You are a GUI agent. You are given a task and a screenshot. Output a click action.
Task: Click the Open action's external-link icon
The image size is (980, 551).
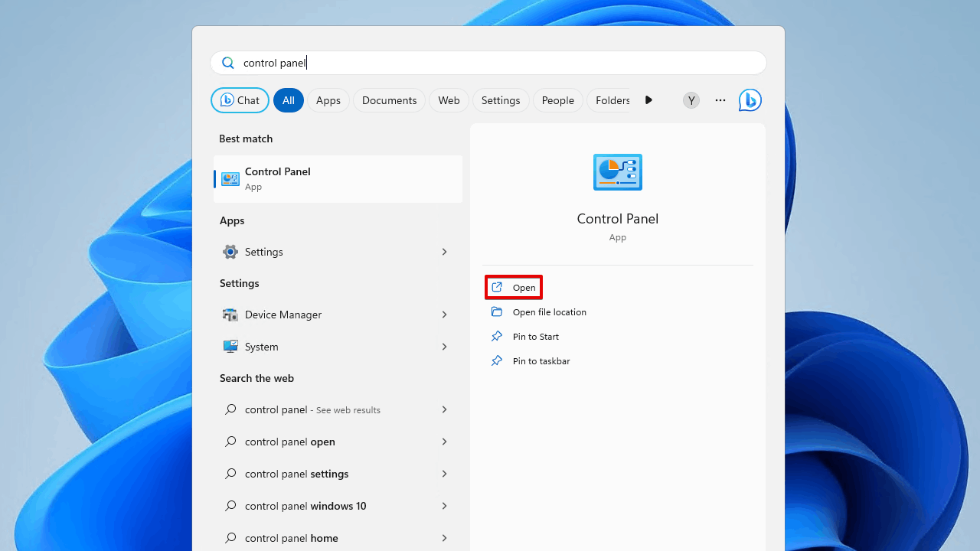pyautogui.click(x=497, y=287)
